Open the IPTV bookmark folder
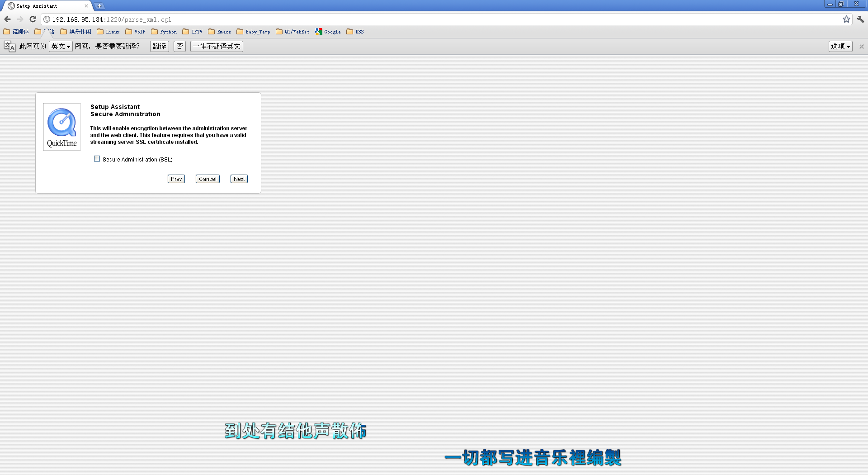868x475 pixels. pyautogui.click(x=192, y=32)
